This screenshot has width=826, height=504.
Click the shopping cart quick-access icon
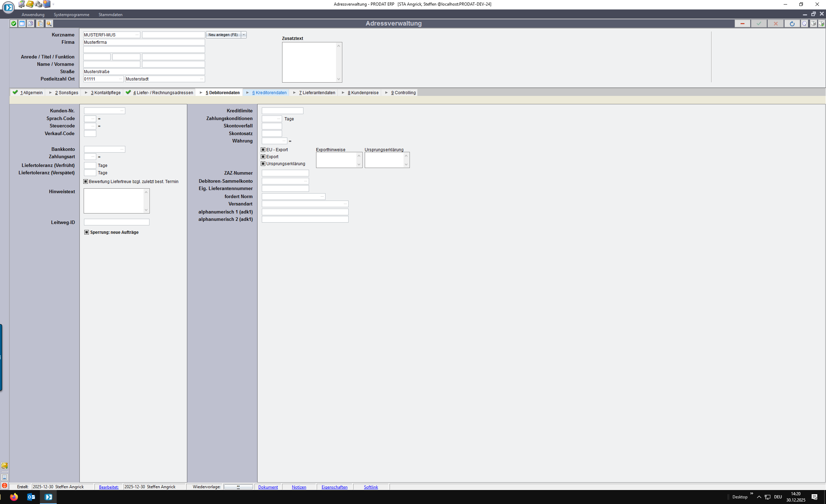tap(21, 4)
